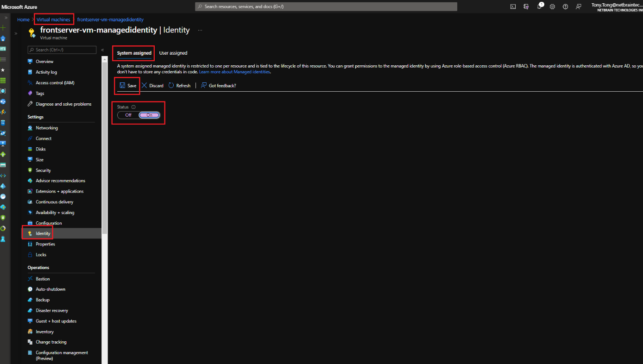
Task: Set the Status toggle to On
Action: (x=149, y=115)
